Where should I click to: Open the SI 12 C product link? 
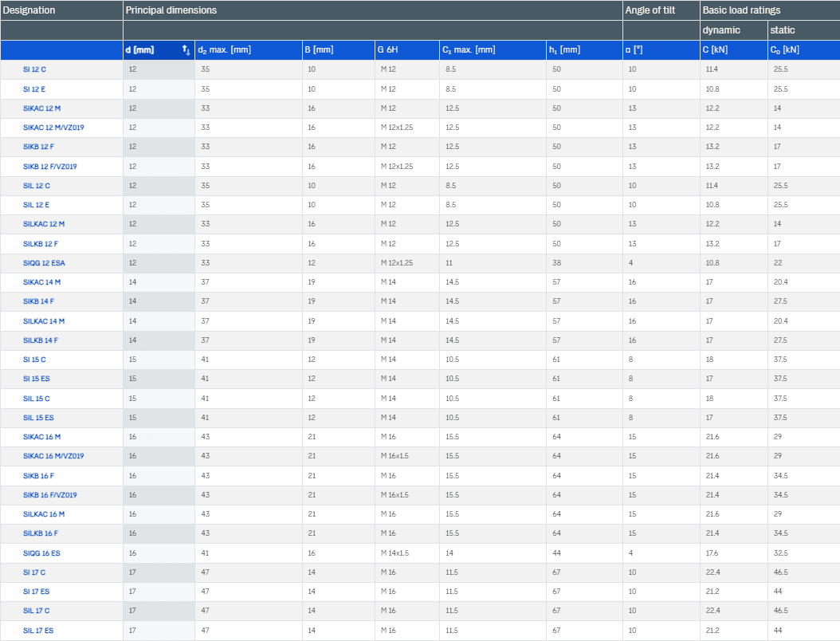click(34, 69)
